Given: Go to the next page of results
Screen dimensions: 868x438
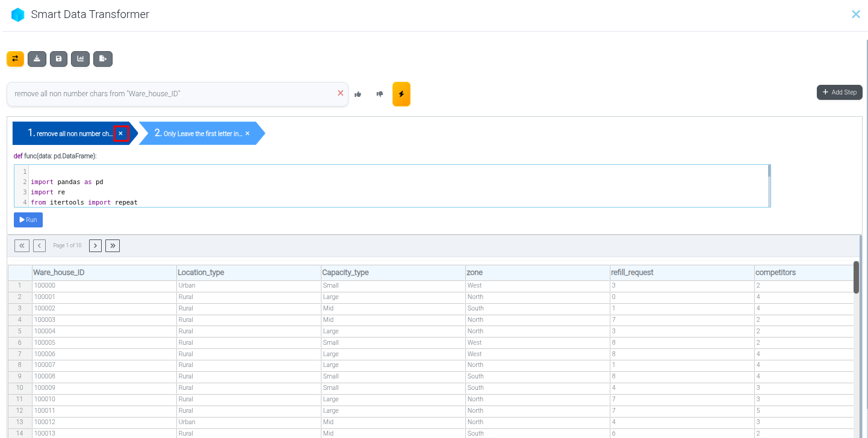Looking at the screenshot, I should (95, 245).
